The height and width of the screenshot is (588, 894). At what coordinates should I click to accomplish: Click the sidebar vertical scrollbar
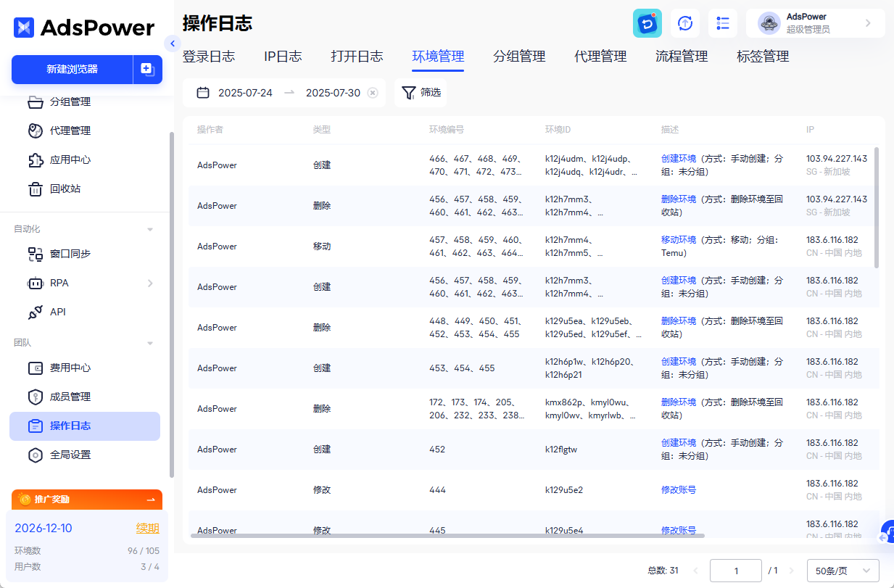tap(172, 305)
